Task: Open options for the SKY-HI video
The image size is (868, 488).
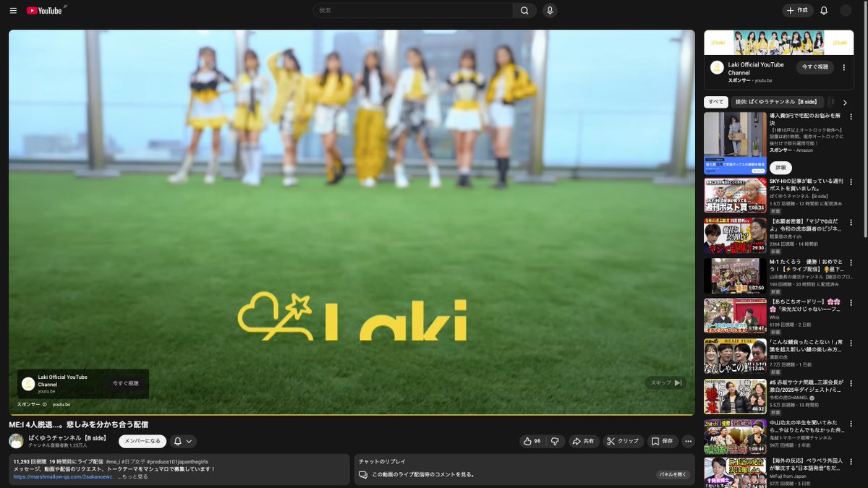Action: [x=851, y=184]
